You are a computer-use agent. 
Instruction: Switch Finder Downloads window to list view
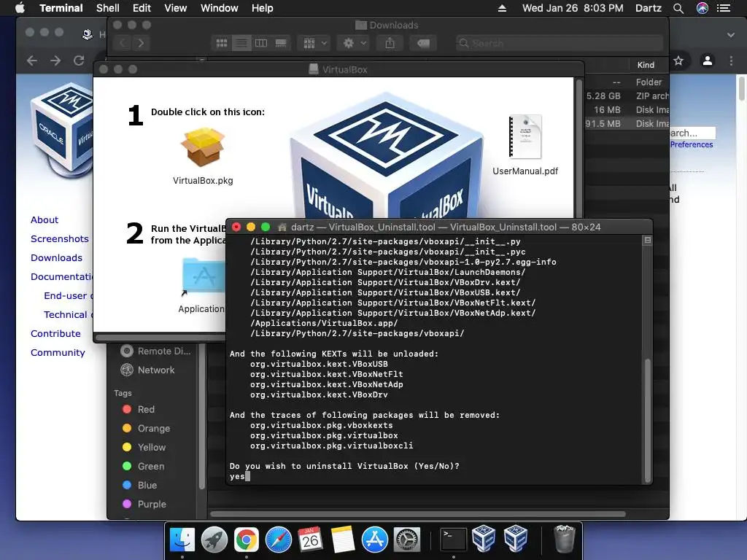tap(241, 43)
